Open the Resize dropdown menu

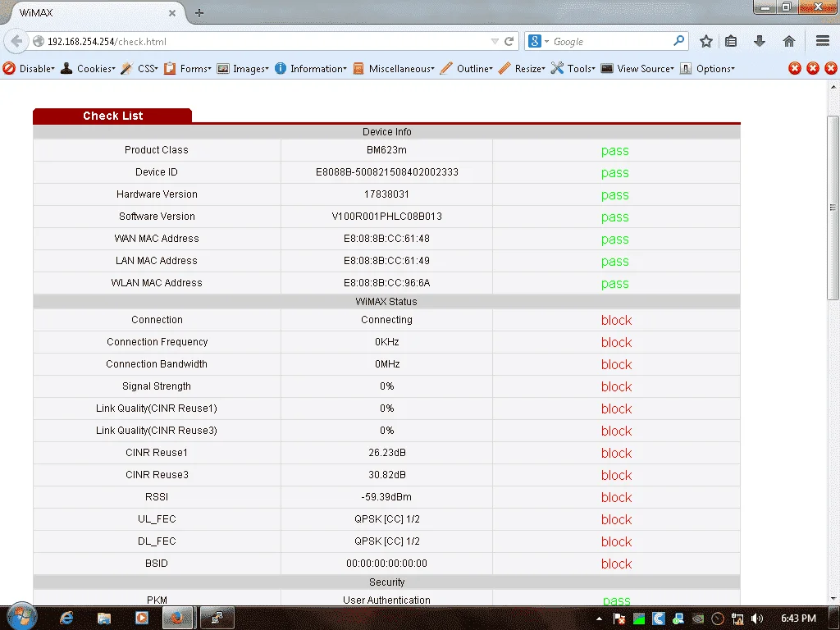tap(522, 69)
